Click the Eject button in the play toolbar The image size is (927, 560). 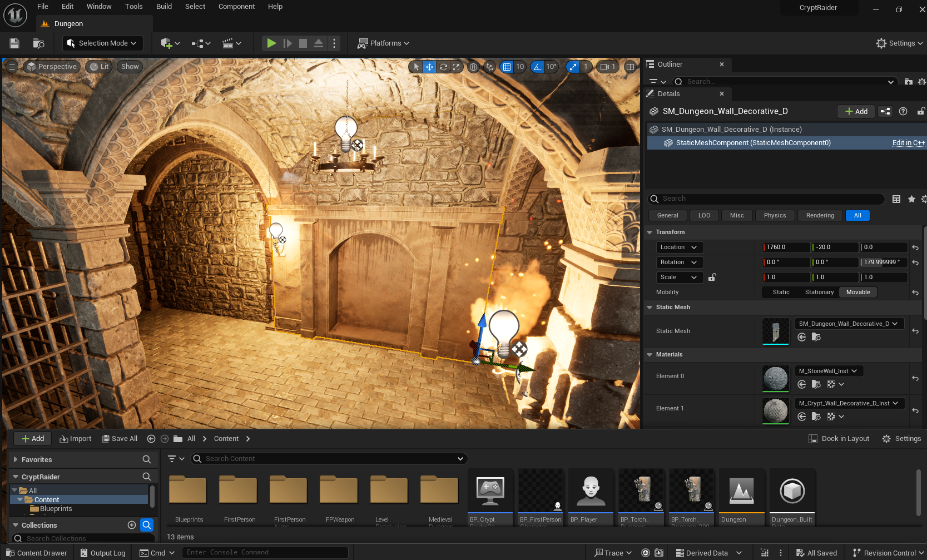click(x=319, y=43)
